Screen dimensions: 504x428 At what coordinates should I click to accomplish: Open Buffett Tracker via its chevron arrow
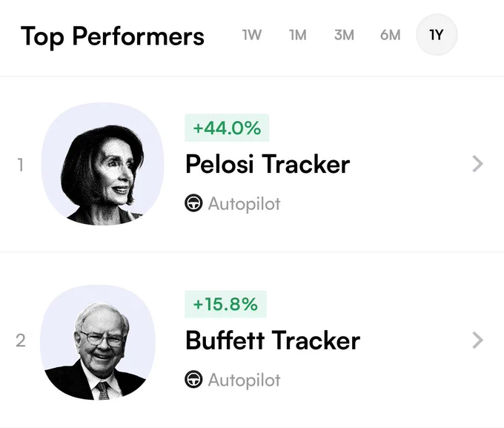click(478, 340)
